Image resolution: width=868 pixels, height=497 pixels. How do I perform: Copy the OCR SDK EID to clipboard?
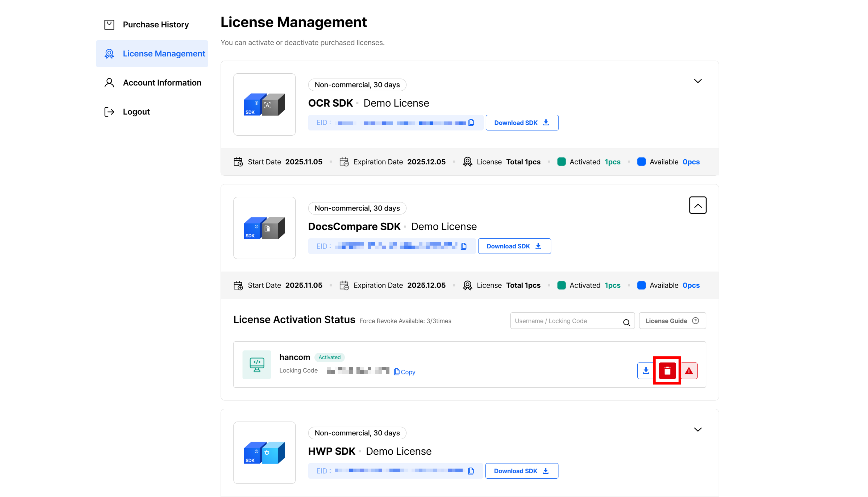tap(471, 123)
